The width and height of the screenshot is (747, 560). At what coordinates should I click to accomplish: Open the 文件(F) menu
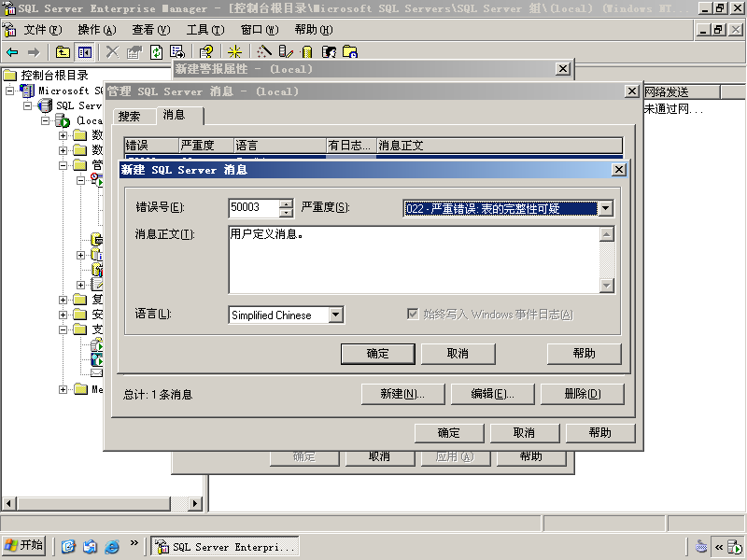pos(43,30)
